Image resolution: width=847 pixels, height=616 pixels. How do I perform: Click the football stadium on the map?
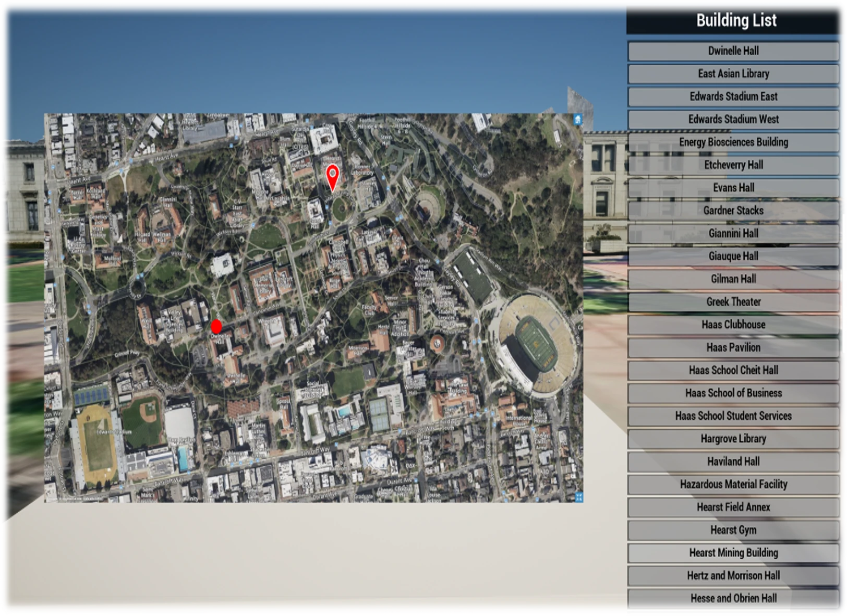[x=536, y=344]
